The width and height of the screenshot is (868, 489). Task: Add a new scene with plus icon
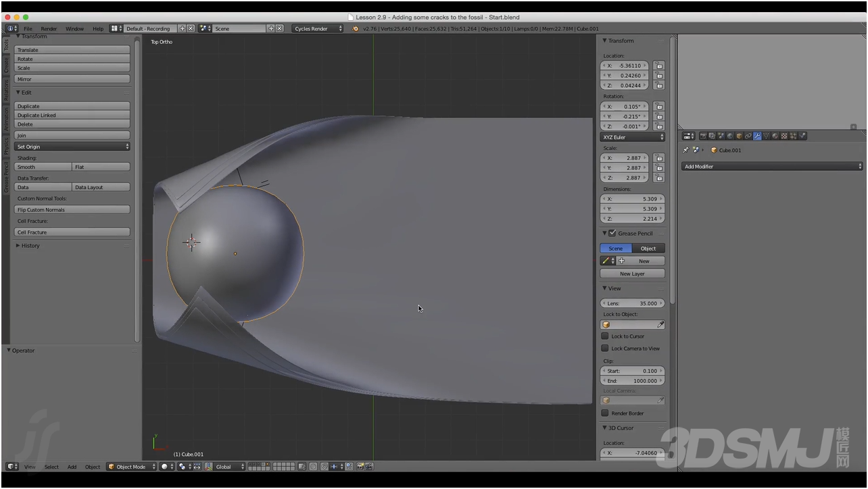[x=271, y=28]
